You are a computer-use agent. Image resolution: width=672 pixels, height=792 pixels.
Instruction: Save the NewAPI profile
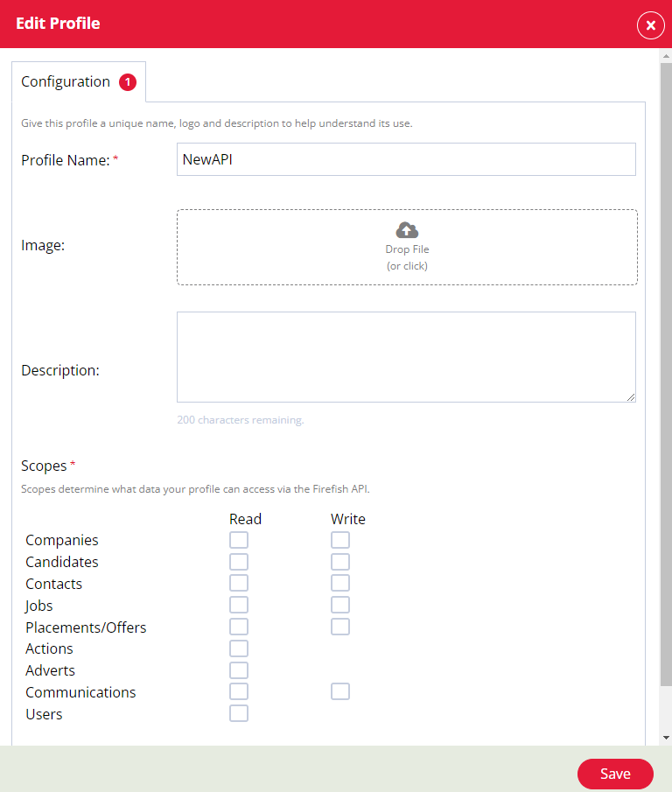pos(615,774)
